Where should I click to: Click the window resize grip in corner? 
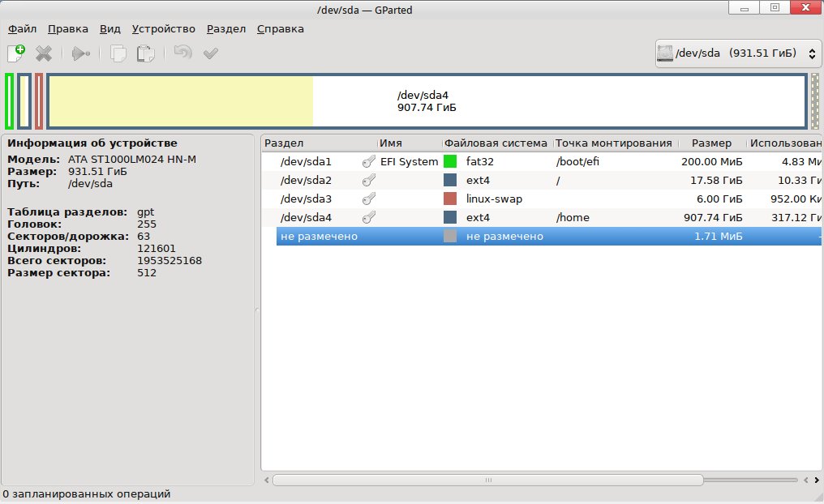tap(818, 498)
